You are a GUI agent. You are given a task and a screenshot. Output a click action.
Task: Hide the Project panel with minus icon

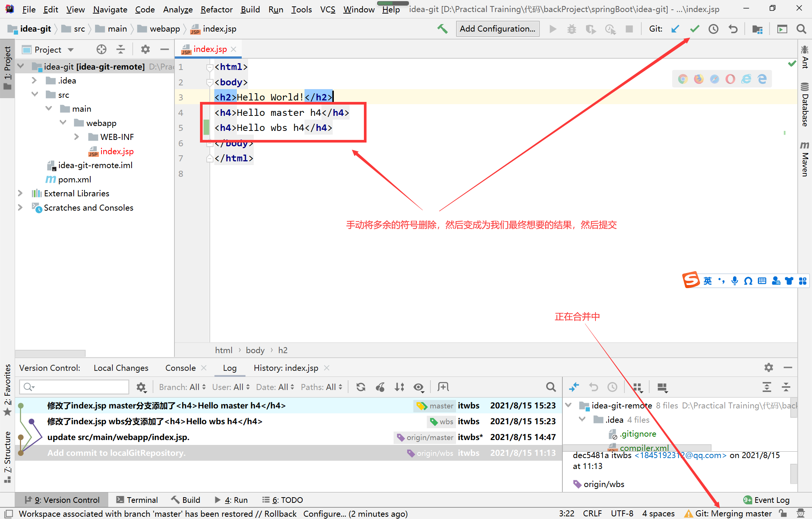click(x=164, y=49)
